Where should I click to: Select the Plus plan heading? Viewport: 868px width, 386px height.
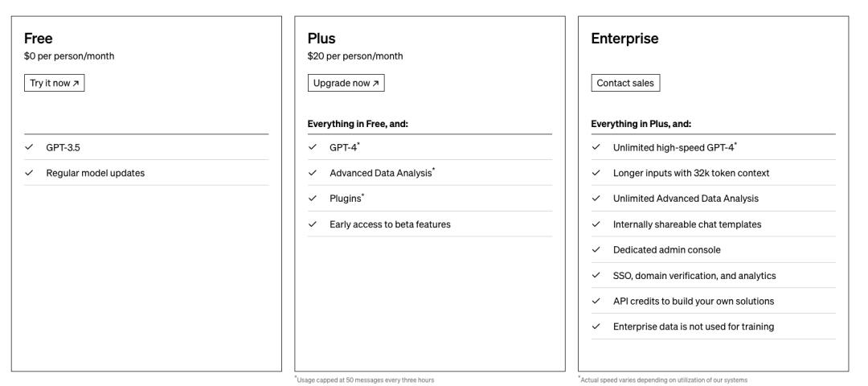click(x=321, y=39)
